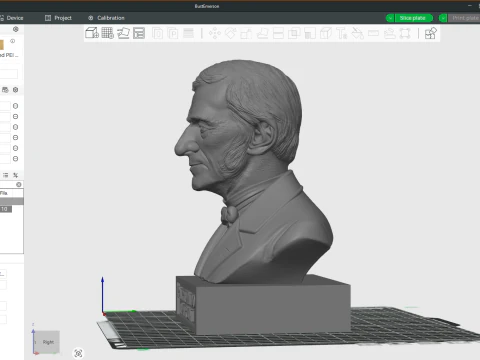Click the Slice plate button

coord(413,18)
